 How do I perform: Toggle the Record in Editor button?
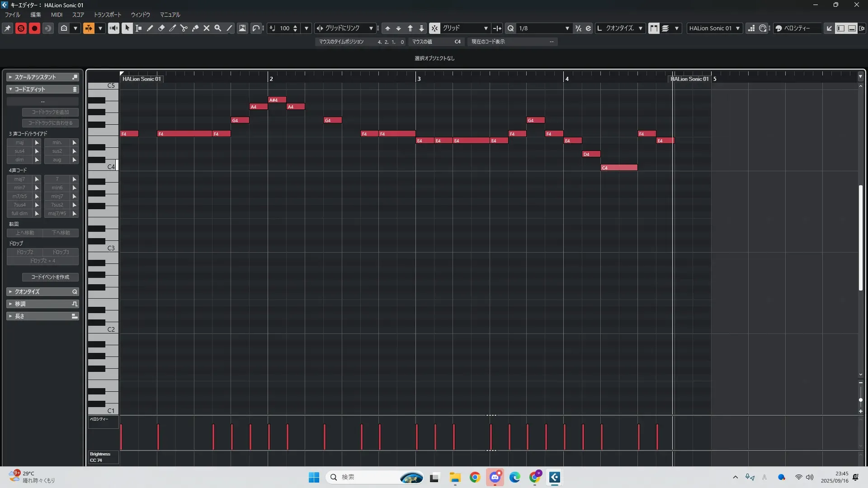34,28
